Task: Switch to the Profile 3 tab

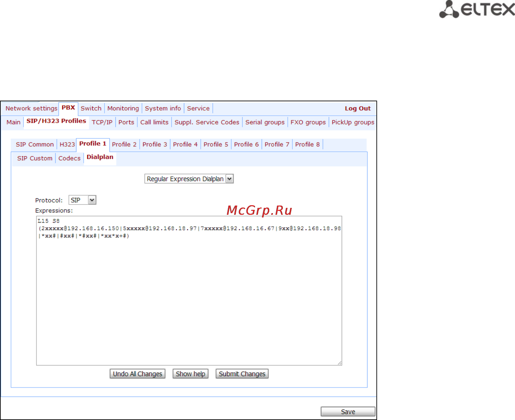Action: (x=155, y=144)
